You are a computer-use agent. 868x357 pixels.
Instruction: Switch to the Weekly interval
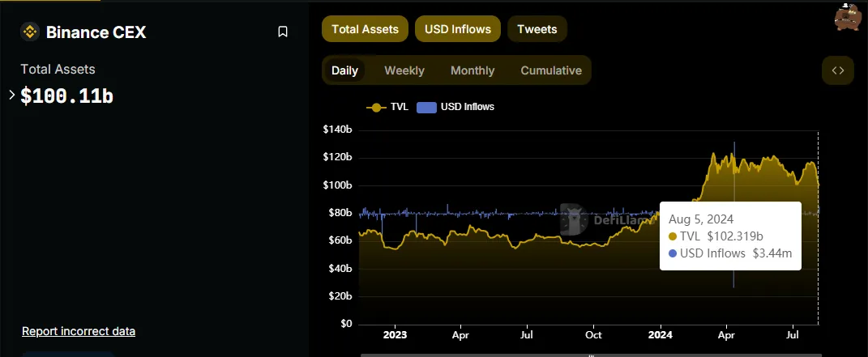(404, 70)
